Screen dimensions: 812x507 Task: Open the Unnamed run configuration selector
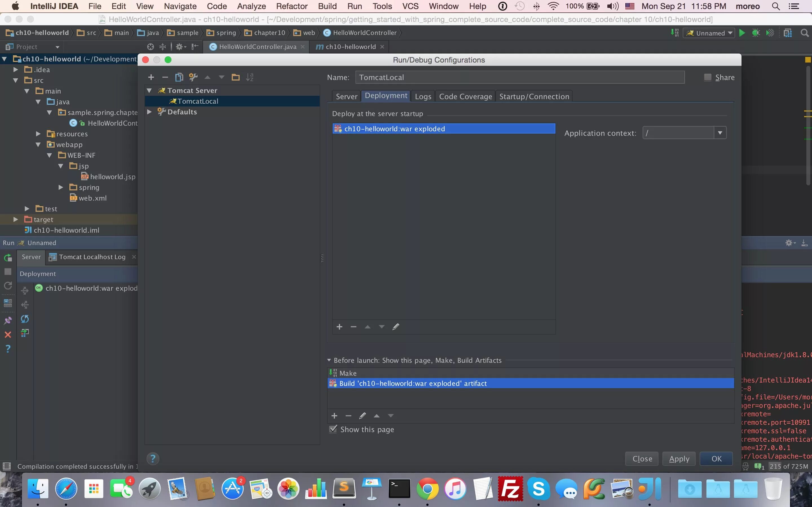pos(709,33)
